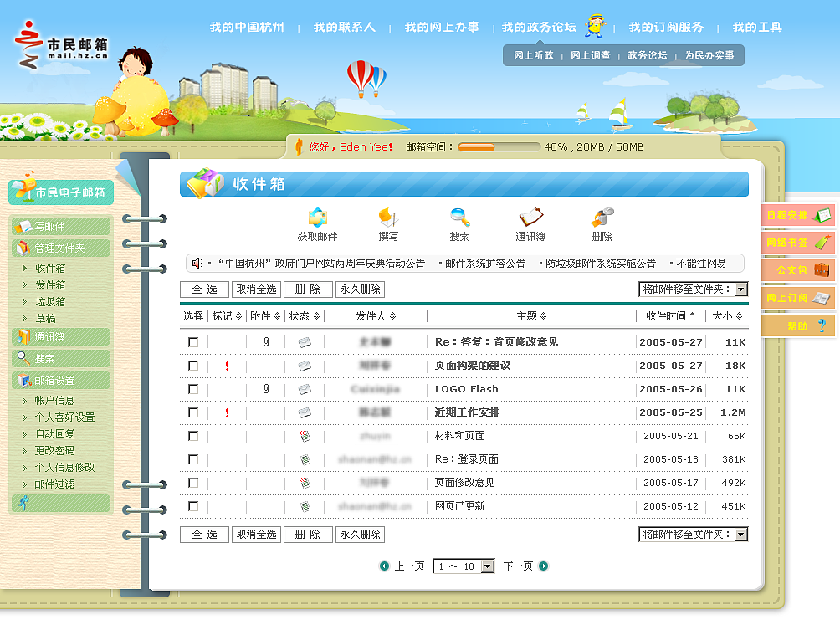Check the checkbox for 页面构架的建议 email

pos(195,366)
